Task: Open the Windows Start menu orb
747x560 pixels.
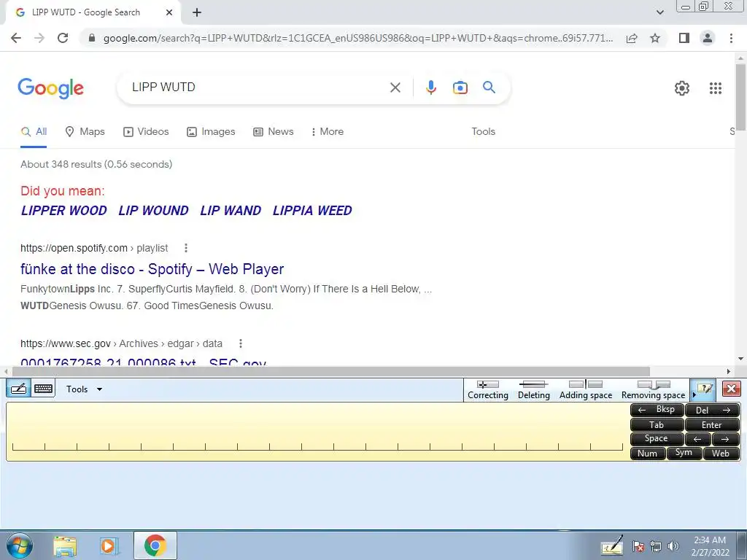Action: pos(20,545)
